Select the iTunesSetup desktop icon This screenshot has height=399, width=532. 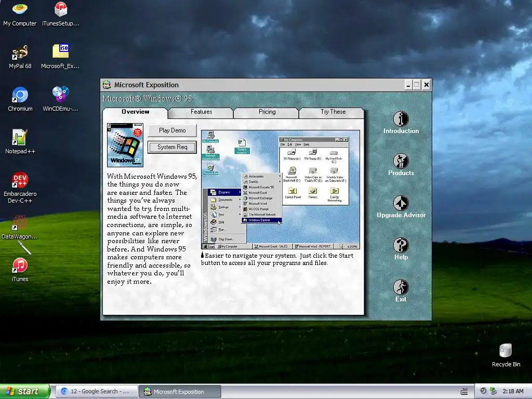[60, 15]
